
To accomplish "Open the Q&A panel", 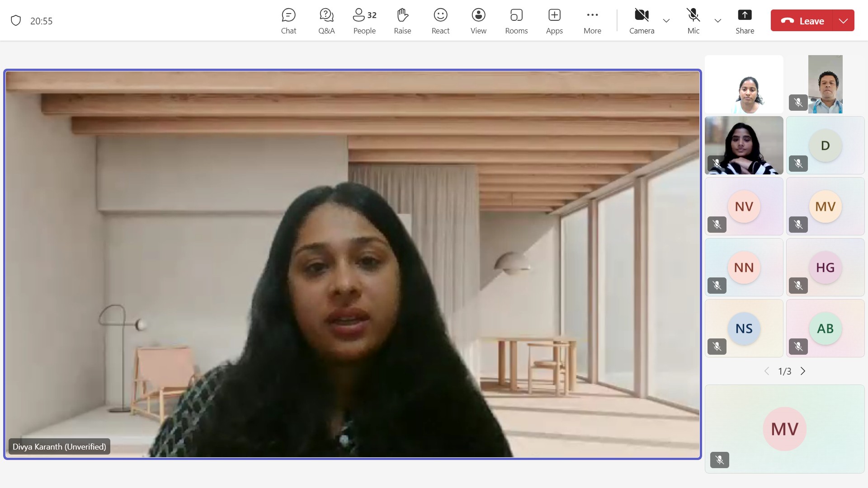I will tap(325, 20).
